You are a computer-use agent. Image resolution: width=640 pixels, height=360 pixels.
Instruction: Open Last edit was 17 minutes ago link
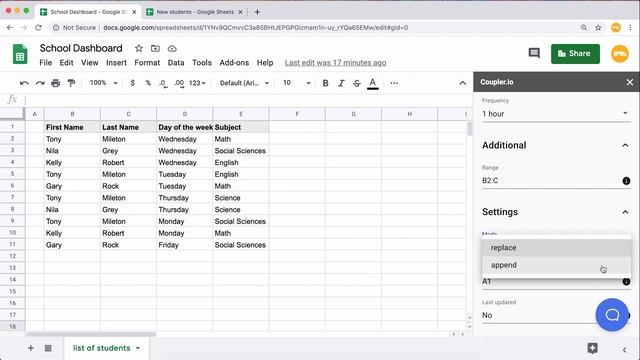[x=335, y=63]
